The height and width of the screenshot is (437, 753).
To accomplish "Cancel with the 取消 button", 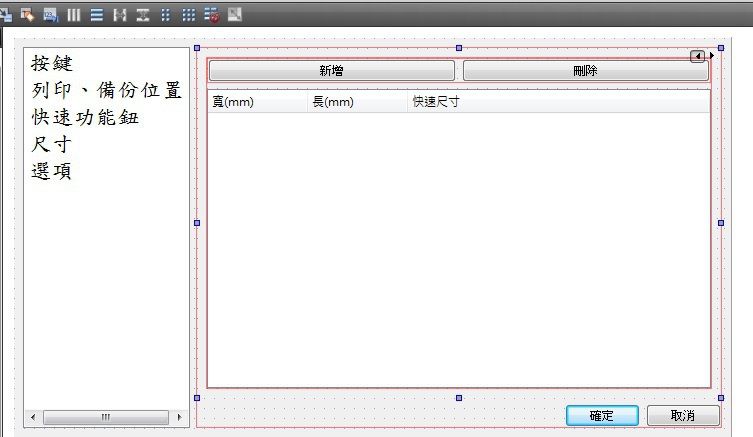I will click(683, 415).
